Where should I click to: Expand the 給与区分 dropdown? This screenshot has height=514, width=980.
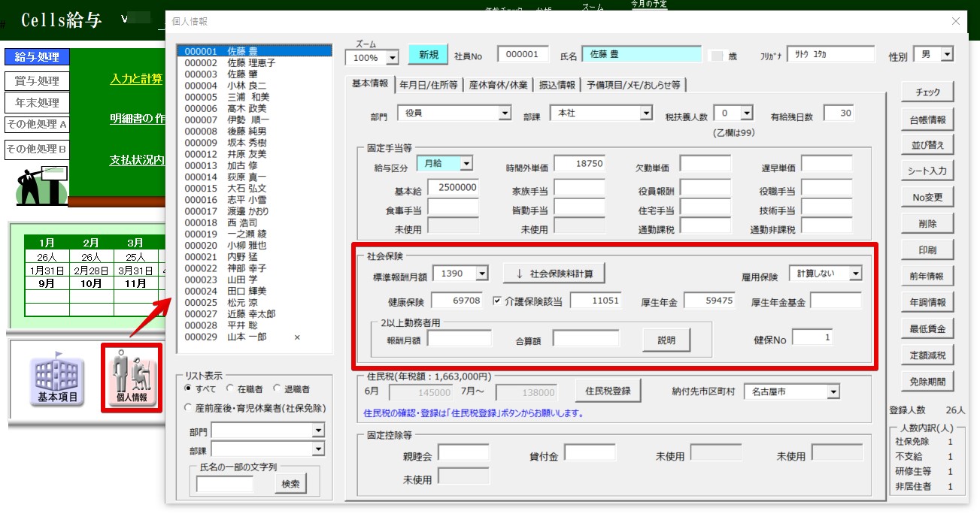pos(466,163)
